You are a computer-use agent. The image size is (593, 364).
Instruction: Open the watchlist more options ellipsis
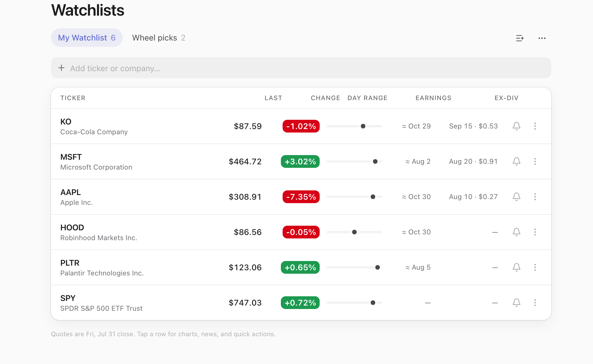click(542, 38)
